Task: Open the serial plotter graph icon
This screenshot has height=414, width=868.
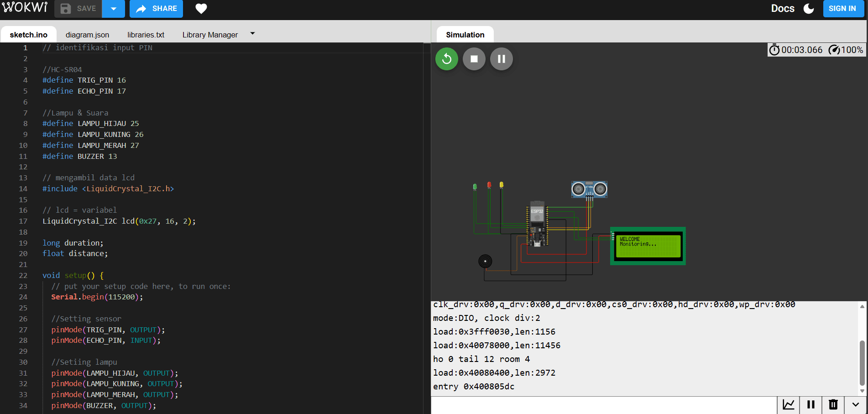Action: click(x=789, y=404)
